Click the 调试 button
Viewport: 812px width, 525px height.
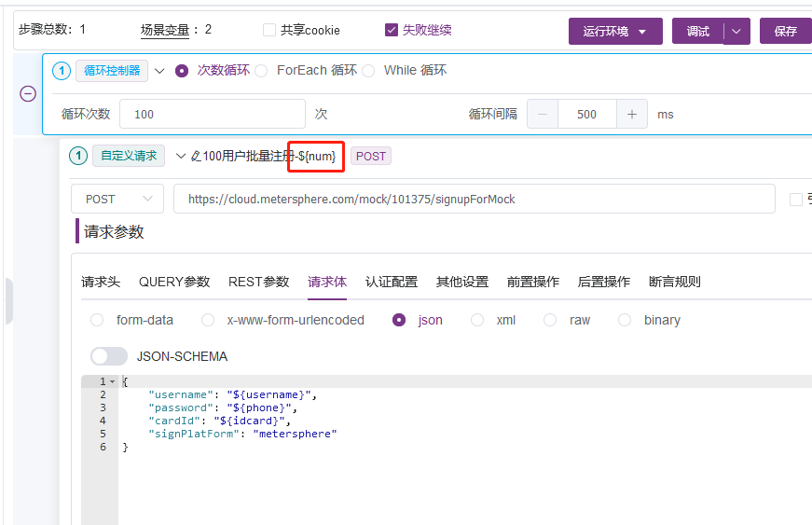coord(697,31)
